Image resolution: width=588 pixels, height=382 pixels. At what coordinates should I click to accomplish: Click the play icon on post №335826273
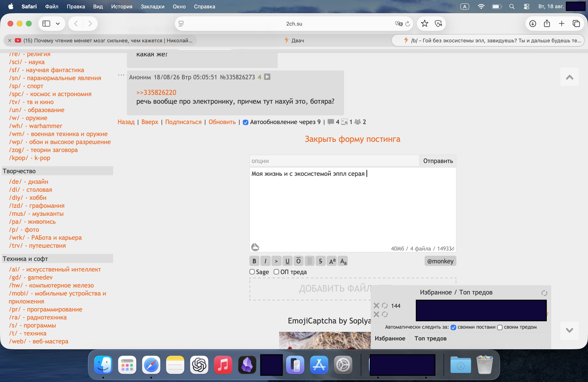coord(267,77)
